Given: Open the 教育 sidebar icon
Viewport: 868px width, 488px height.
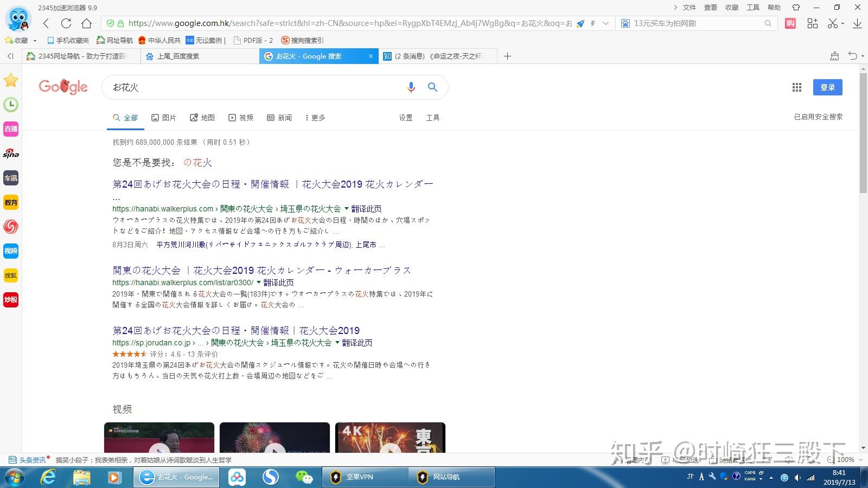Looking at the screenshot, I should coord(11,202).
